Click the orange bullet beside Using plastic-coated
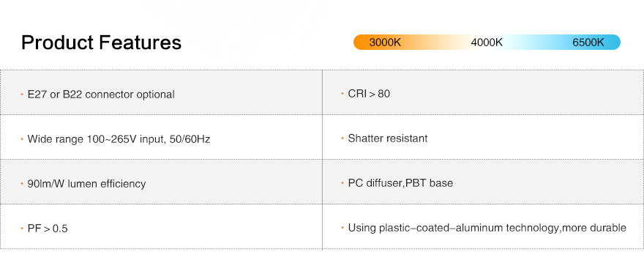Screen dimensions: 644x266 [342, 227]
